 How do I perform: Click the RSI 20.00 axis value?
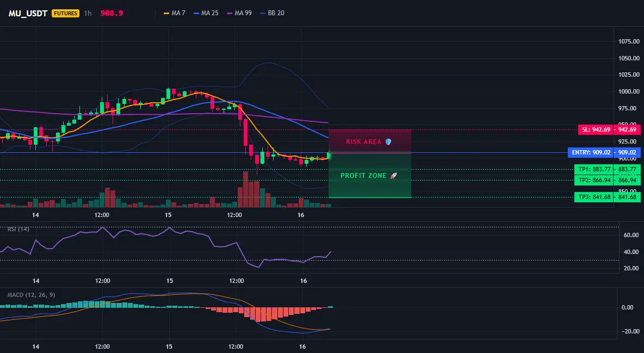click(631, 268)
